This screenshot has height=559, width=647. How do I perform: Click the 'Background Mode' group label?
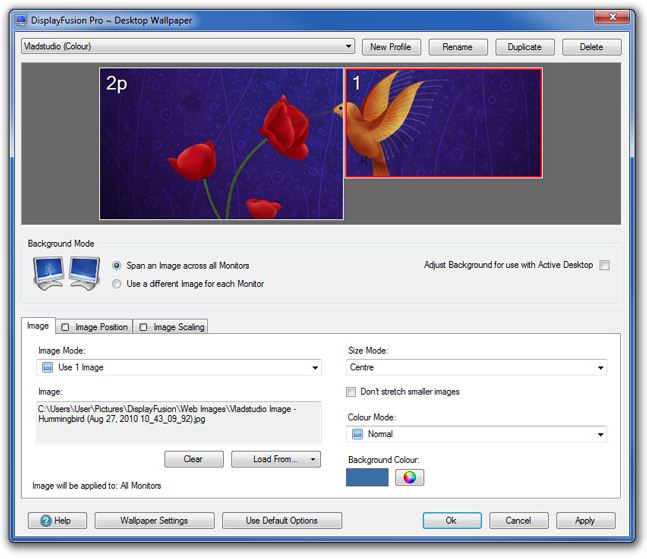coord(61,244)
